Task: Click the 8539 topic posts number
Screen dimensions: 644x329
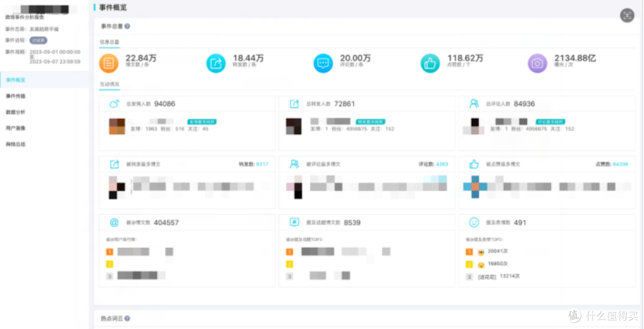Action: click(352, 223)
